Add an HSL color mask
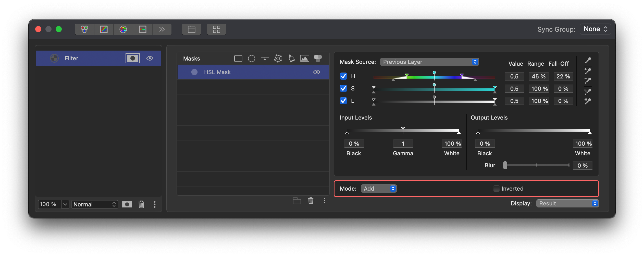 tap(318, 59)
